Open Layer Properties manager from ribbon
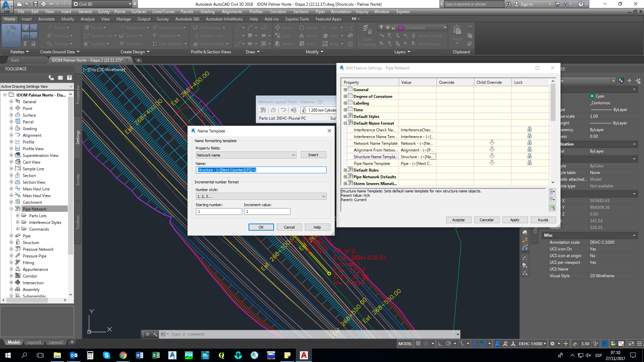Viewport: 644px width, 362px height. 367,36
